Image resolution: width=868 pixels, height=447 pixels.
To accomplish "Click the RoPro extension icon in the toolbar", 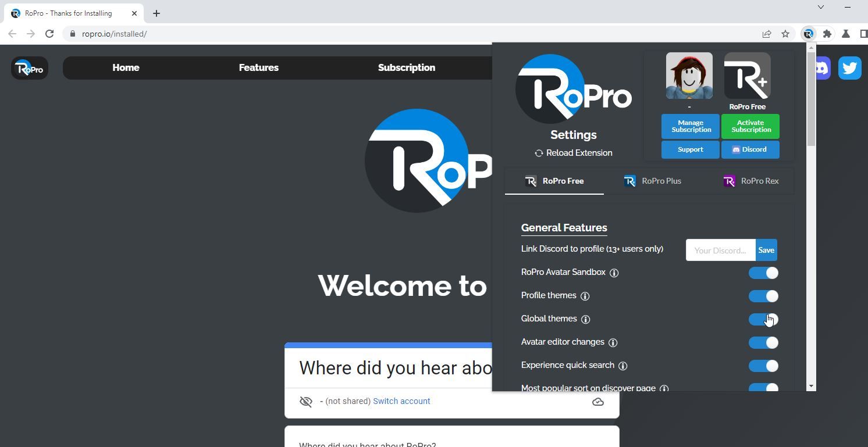I will (x=808, y=34).
